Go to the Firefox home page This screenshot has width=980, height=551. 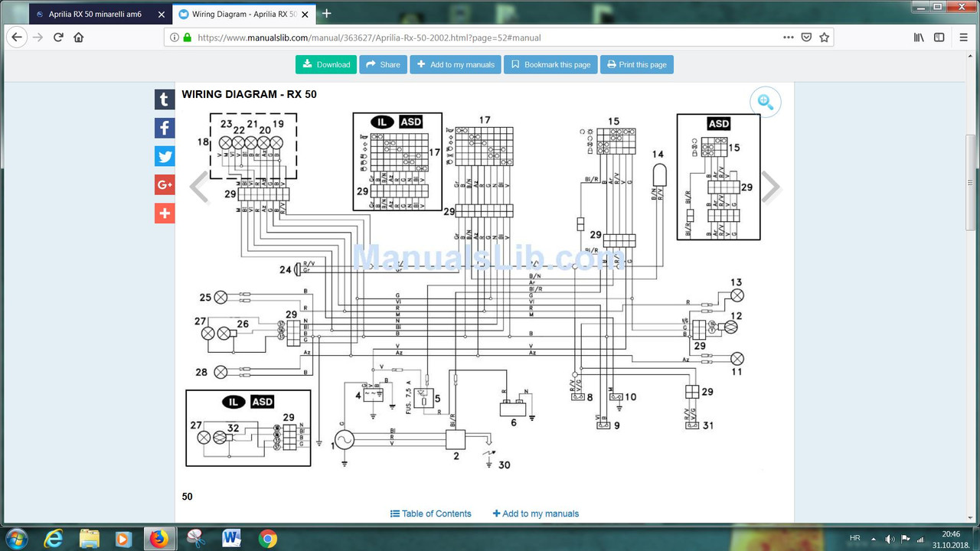pyautogui.click(x=79, y=37)
